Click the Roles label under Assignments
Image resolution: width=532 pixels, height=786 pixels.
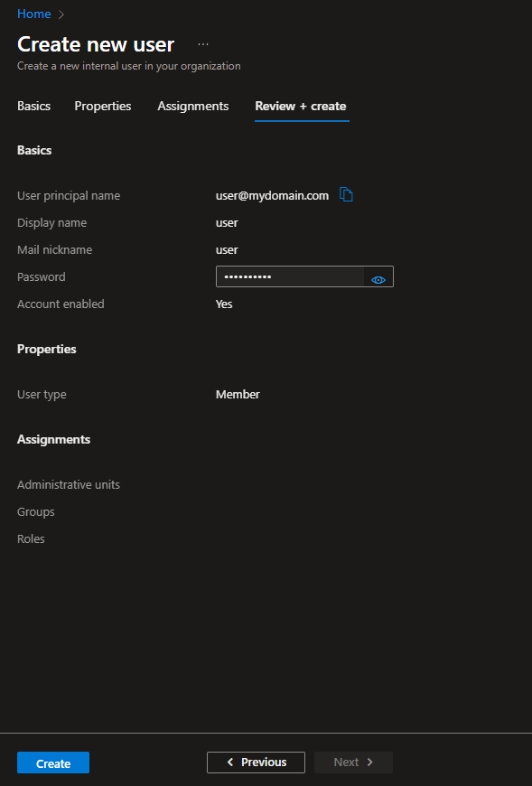31,538
